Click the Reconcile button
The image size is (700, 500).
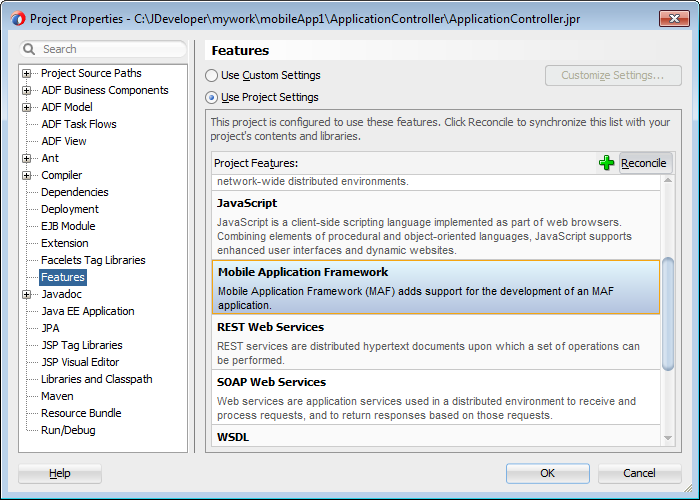644,163
